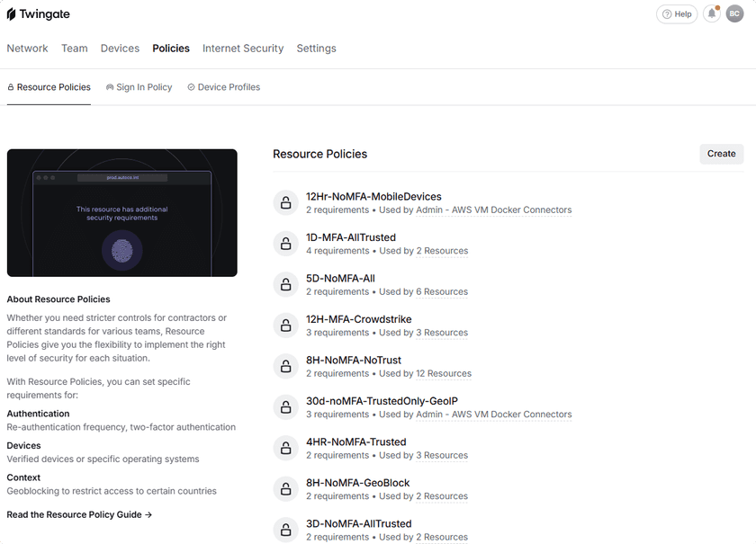
Task: Click the 'Context' requirement heading
Action: 23,477
